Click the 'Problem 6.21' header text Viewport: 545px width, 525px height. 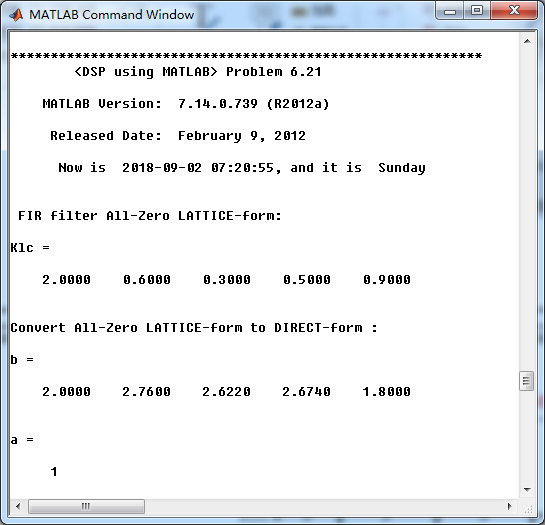274,72
